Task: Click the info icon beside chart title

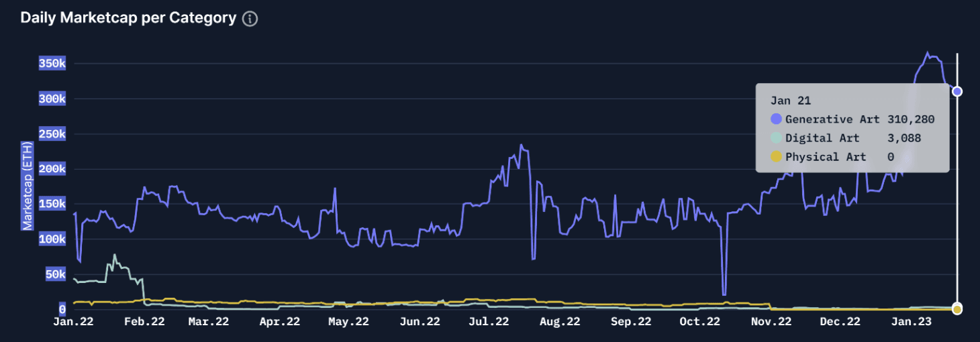Action: (250, 19)
